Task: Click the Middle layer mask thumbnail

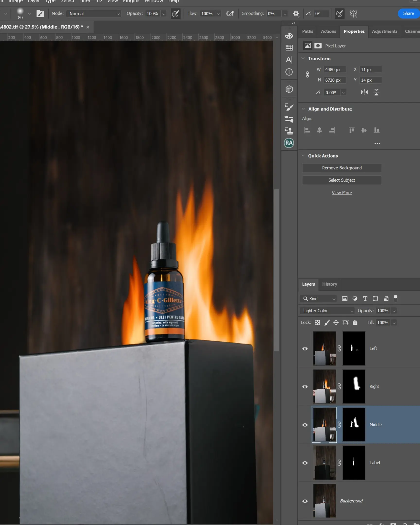Action: (354, 425)
